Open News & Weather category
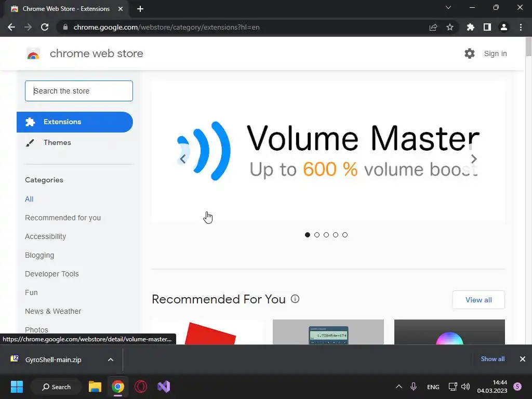The height and width of the screenshot is (399, 532). 53,311
